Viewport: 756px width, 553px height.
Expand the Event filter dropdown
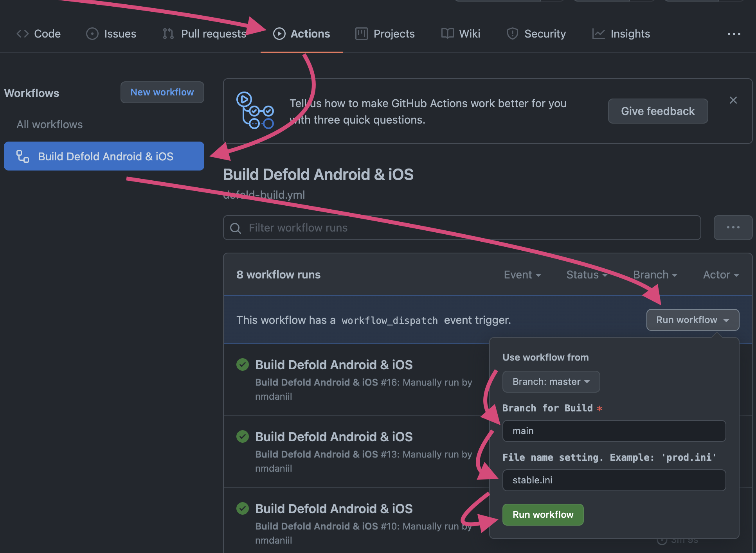(522, 275)
